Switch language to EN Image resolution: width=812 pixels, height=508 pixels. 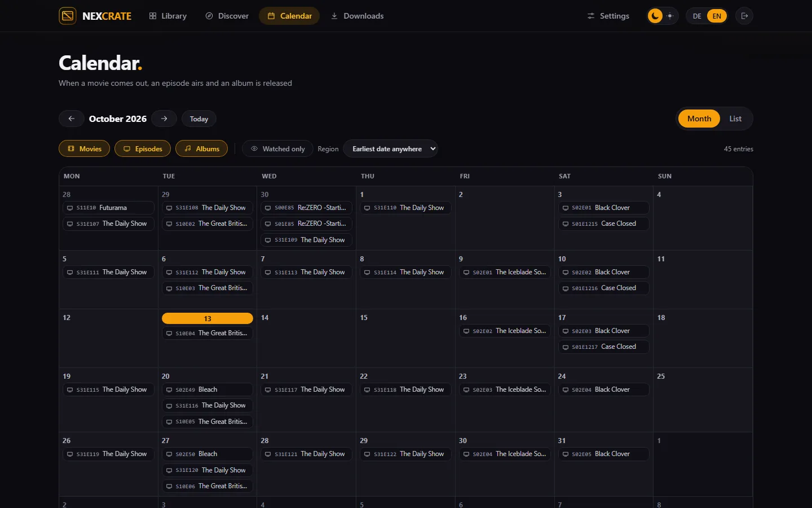point(717,16)
